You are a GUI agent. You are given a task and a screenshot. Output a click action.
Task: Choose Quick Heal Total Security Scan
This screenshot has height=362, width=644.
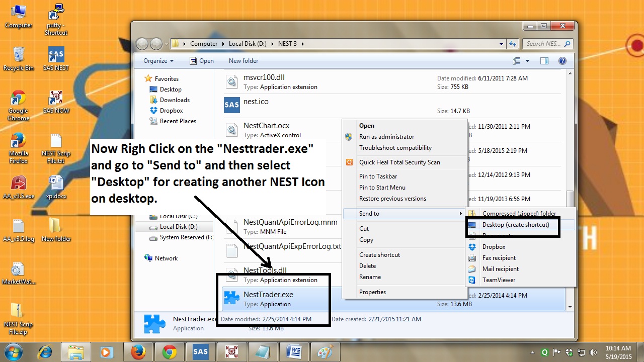click(405, 162)
